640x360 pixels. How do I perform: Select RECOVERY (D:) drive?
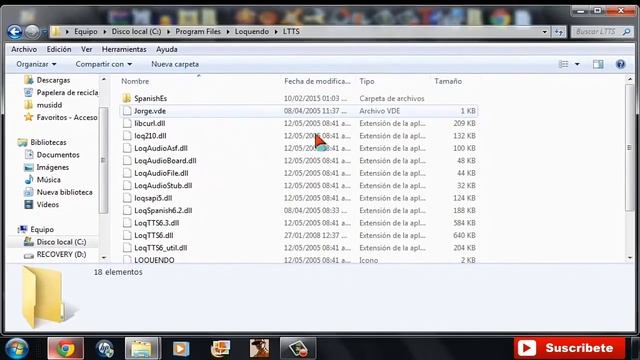point(61,254)
